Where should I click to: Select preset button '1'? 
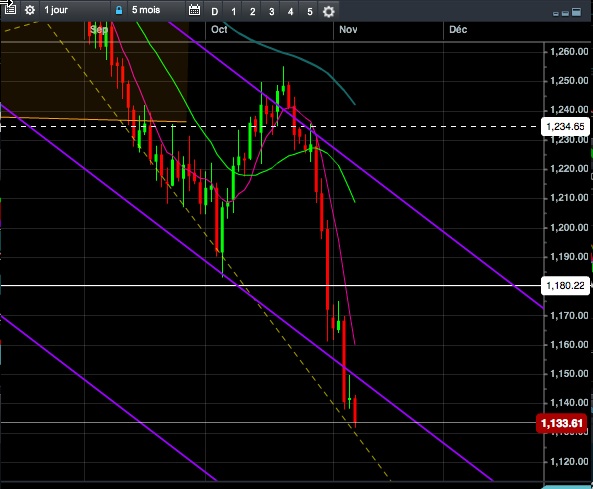[x=233, y=11]
